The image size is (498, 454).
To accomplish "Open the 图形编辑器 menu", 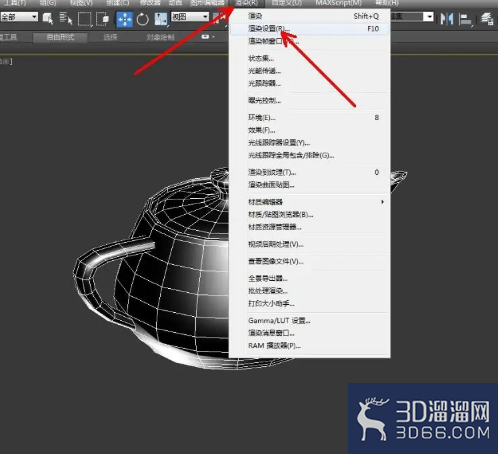I will (x=207, y=3).
